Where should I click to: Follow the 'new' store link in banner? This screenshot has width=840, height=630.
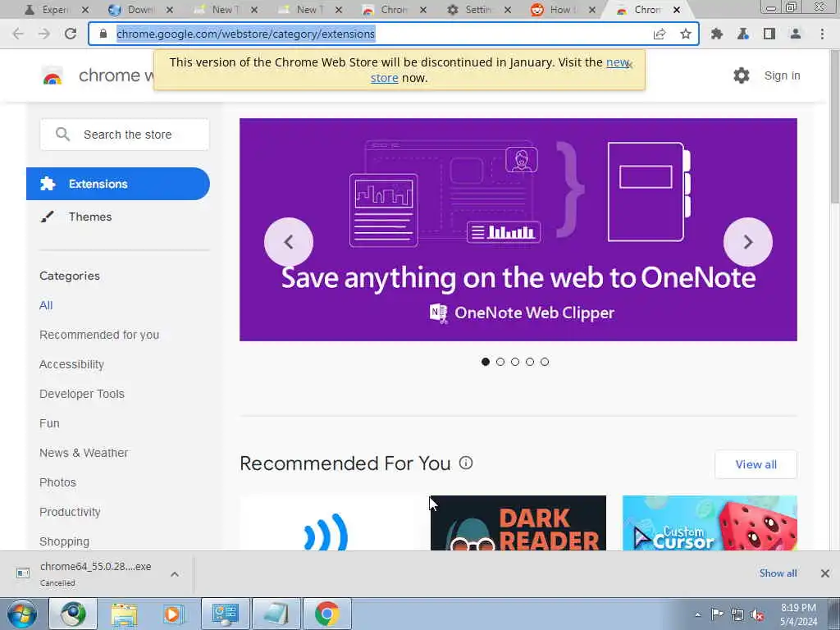617,62
